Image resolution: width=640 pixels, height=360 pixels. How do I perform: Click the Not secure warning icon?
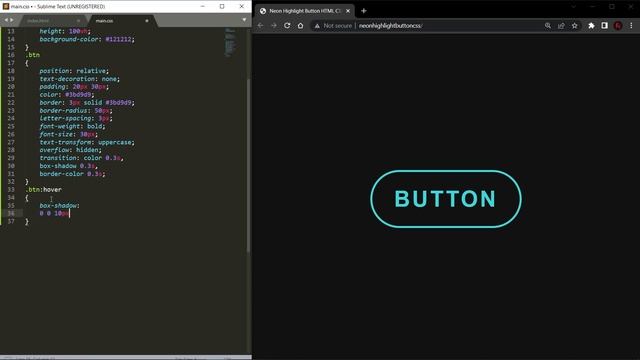317,26
